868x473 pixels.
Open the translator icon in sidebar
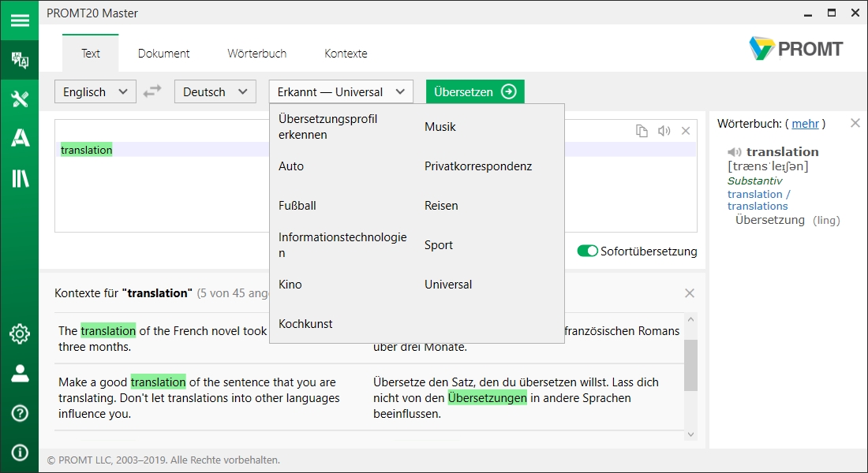[19, 61]
